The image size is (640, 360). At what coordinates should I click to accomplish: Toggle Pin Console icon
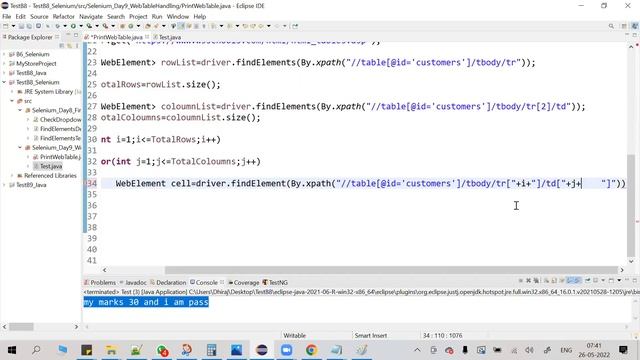coord(588,281)
